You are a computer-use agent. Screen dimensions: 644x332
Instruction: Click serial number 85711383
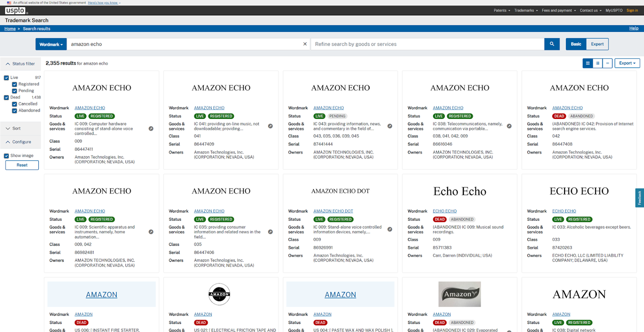[442, 248]
